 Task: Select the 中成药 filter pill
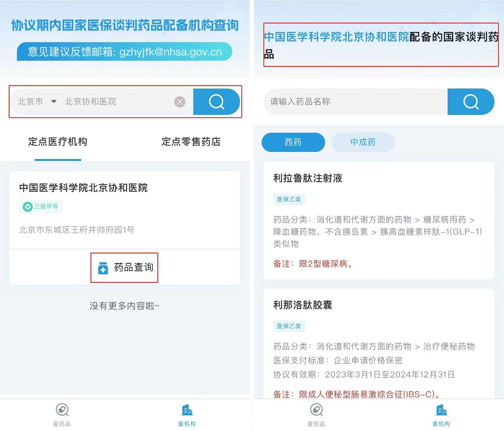pyautogui.click(x=363, y=142)
